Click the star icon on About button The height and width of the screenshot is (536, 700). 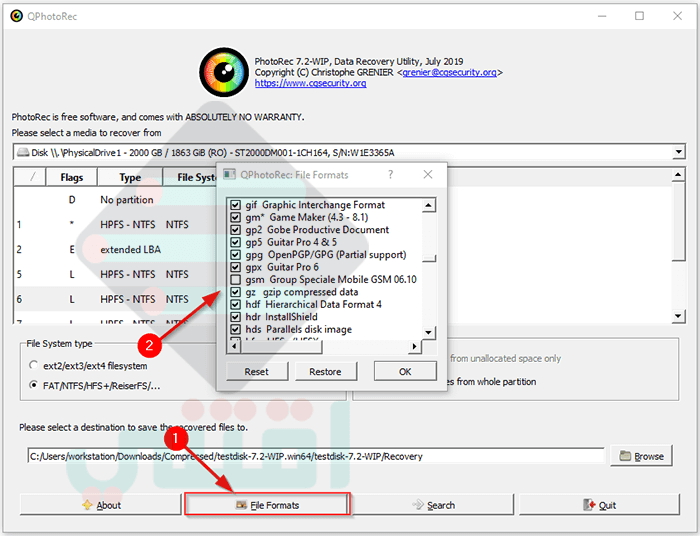coord(88,505)
